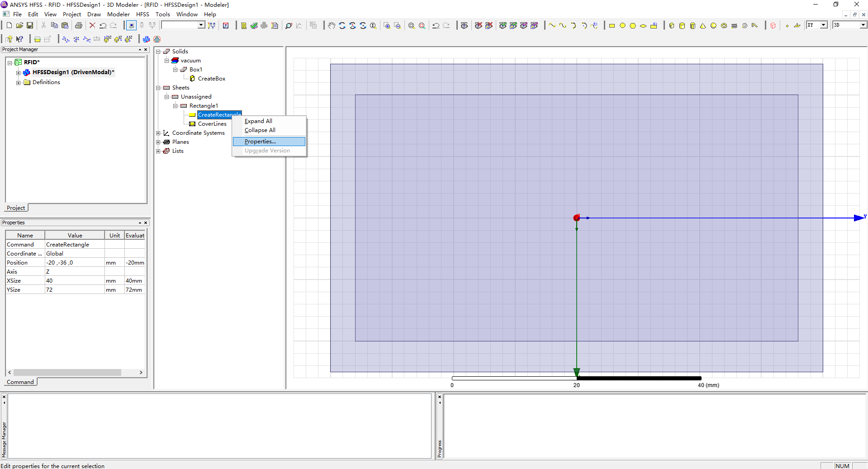Select the Draw box tool

[672, 26]
